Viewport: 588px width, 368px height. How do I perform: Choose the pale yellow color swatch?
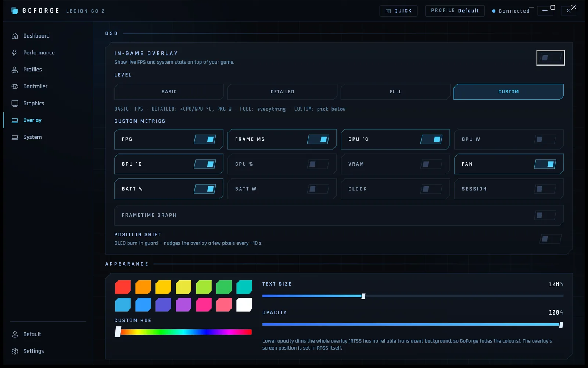(183, 287)
